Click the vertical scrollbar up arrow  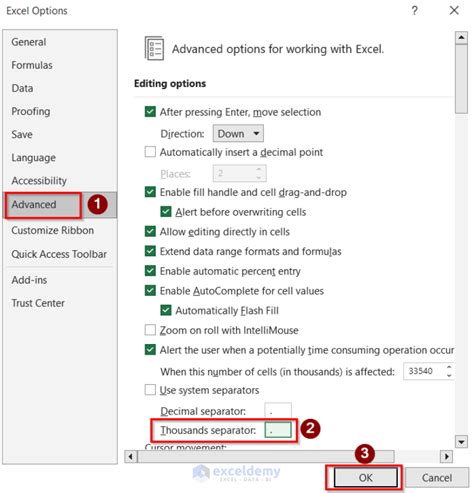461,38
